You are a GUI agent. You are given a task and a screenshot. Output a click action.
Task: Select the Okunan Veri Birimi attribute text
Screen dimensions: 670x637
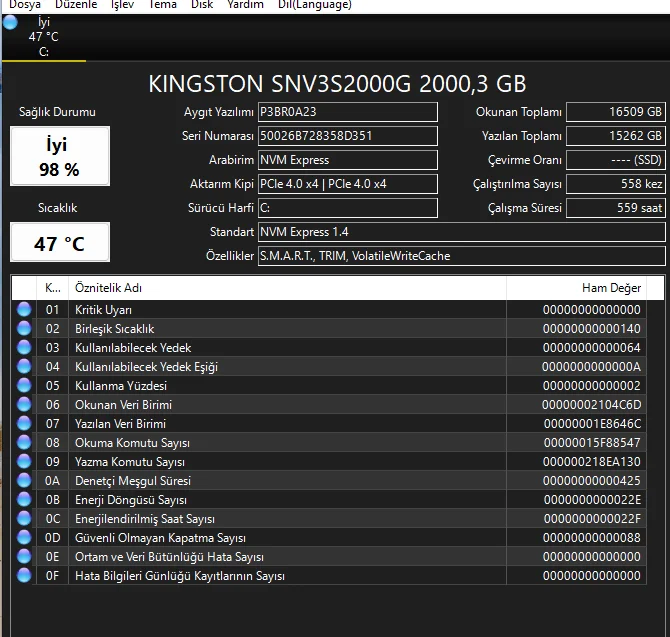123,405
